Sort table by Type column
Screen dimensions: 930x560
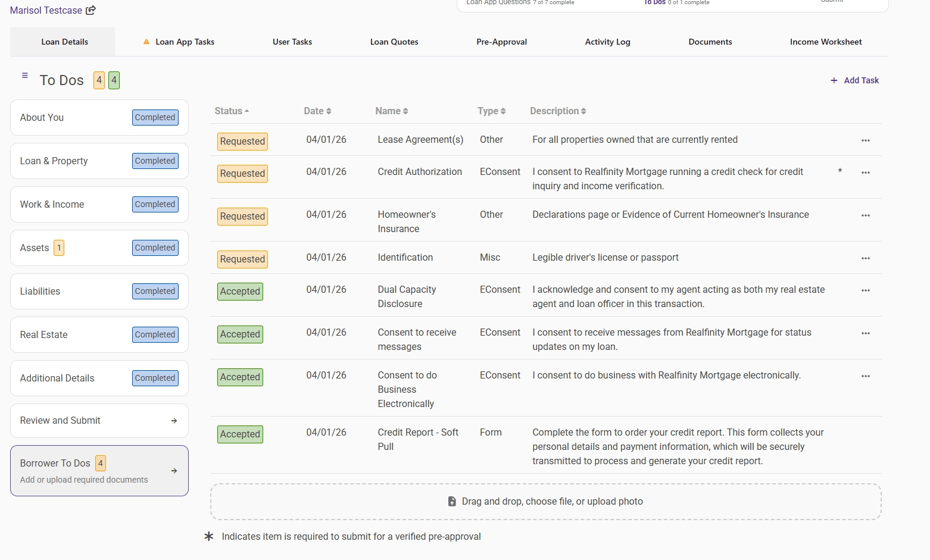point(492,111)
